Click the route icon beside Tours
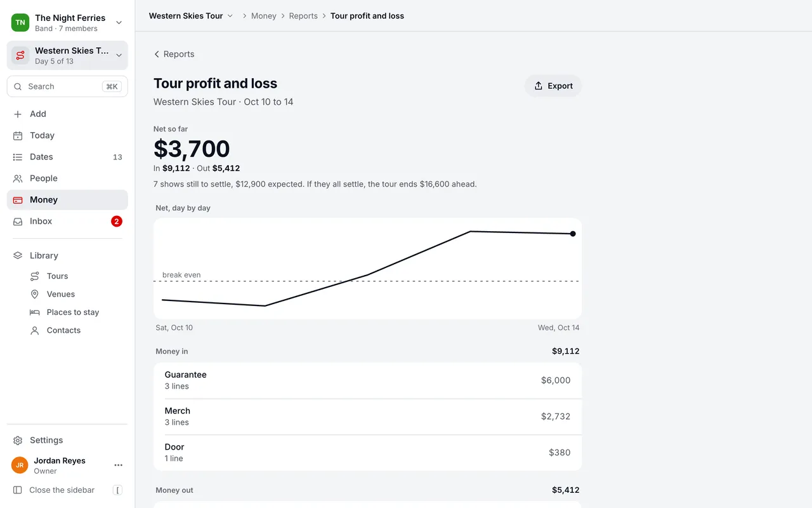The height and width of the screenshot is (508, 812). (x=35, y=276)
